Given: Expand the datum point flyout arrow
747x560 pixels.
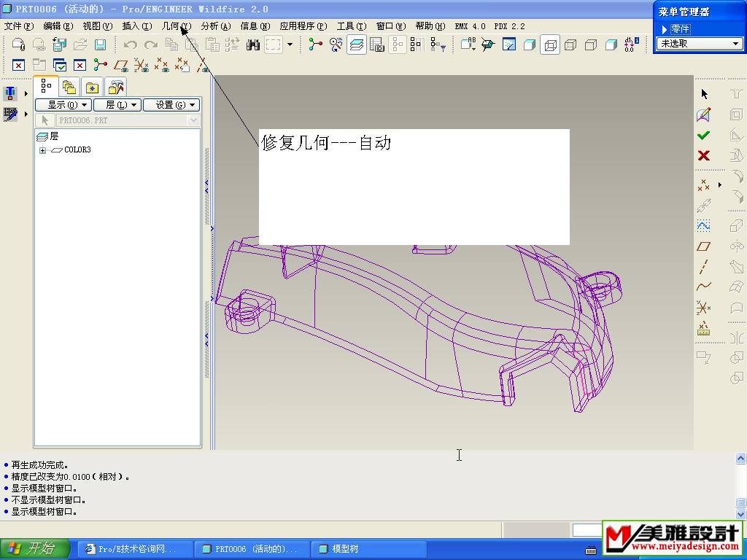Looking at the screenshot, I should click(720, 184).
